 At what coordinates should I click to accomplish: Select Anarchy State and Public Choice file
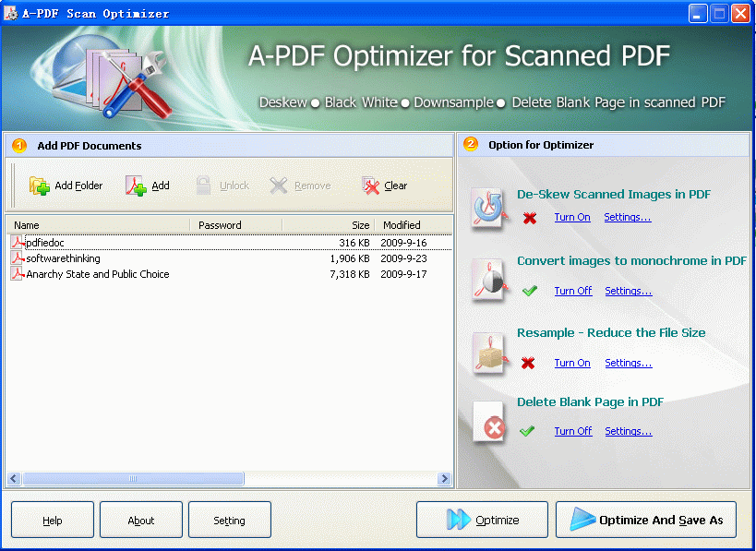pyautogui.click(x=97, y=274)
